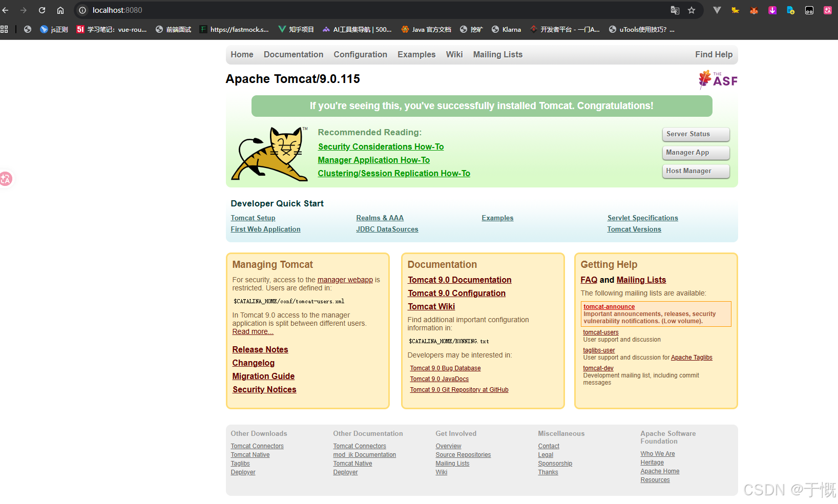
Task: Open Realms & AAA link
Action: [x=380, y=218]
